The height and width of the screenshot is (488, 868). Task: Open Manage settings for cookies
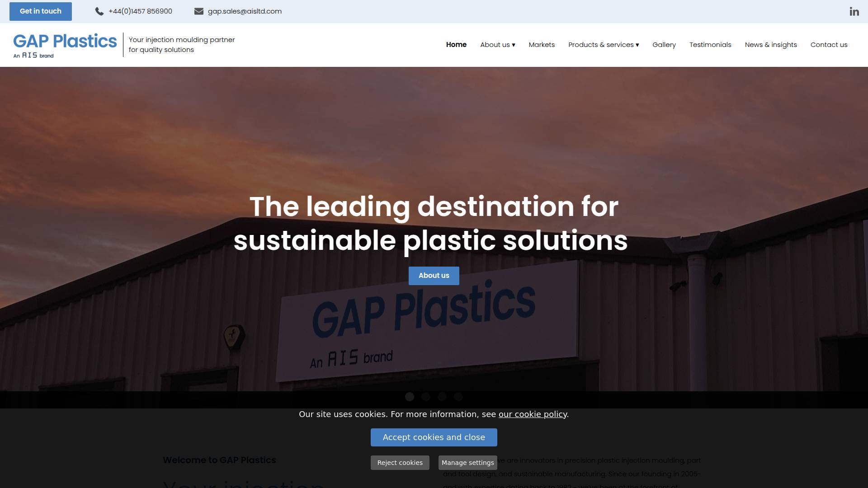(468, 463)
